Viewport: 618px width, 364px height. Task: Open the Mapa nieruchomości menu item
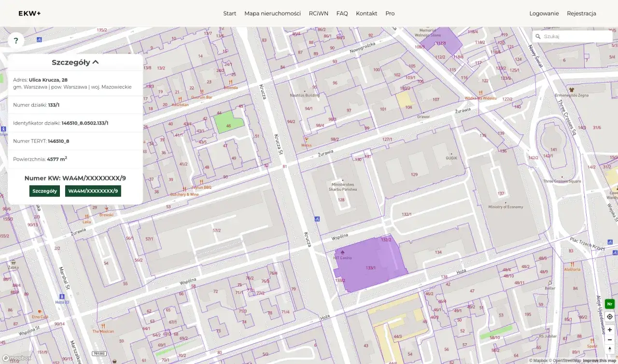pyautogui.click(x=272, y=14)
